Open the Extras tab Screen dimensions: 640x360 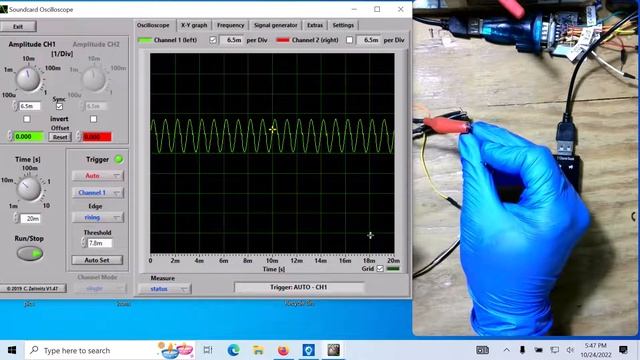tap(315, 25)
